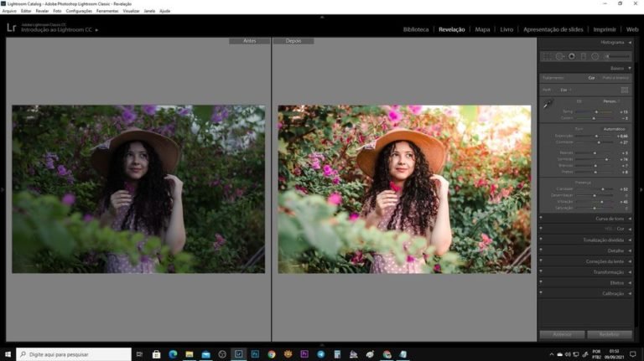Viewport: 644px width, 361px height.
Task: Select the Graduated Filter tool
Action: click(583, 56)
